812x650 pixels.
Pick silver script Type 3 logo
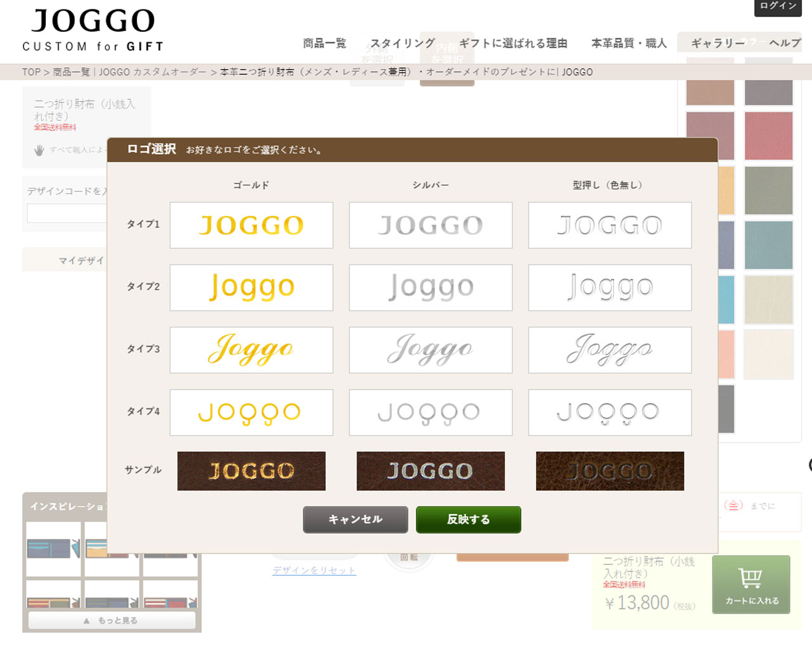coord(431,350)
